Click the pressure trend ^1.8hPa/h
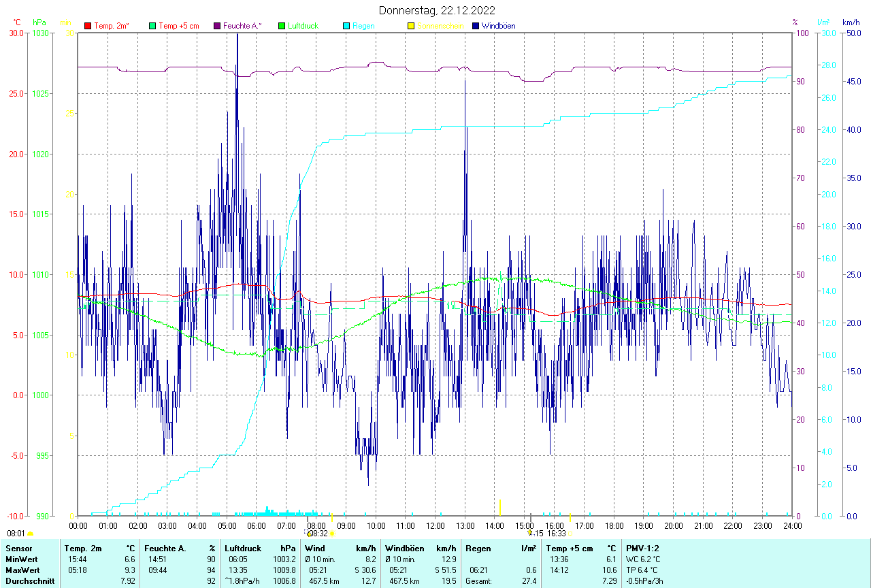 point(242,581)
